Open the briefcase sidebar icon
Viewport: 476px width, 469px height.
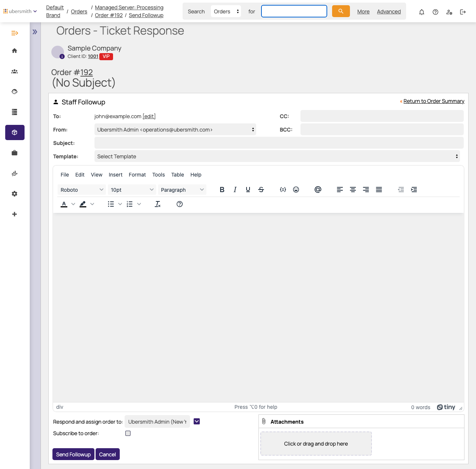coord(15,153)
